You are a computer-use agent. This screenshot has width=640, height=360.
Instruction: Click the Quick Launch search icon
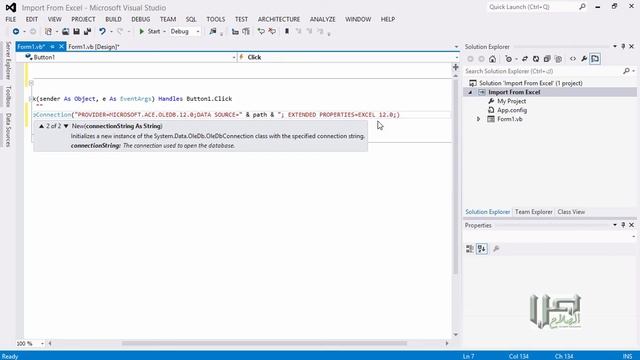click(582, 7)
